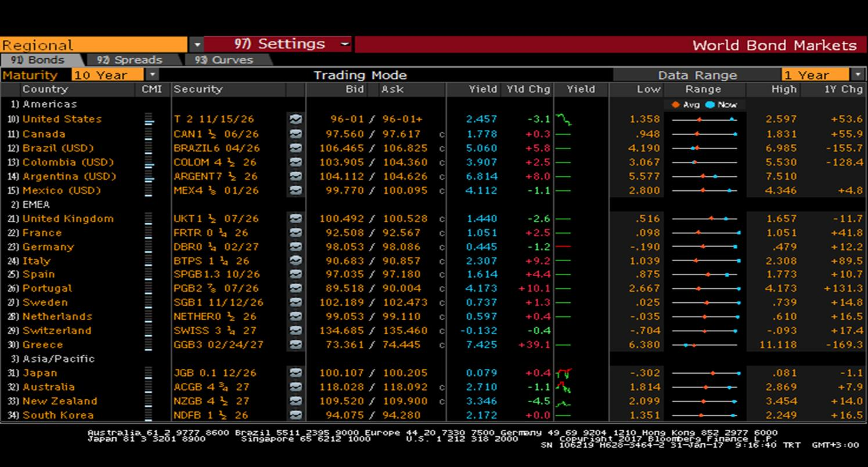
Task: Select the 1) Americas group row
Action: (x=44, y=104)
